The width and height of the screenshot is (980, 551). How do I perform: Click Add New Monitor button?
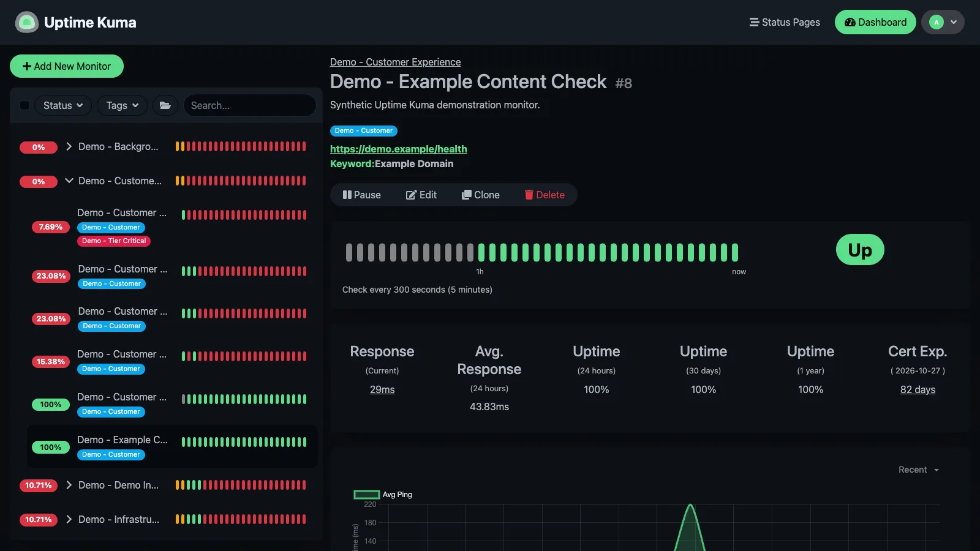click(67, 66)
